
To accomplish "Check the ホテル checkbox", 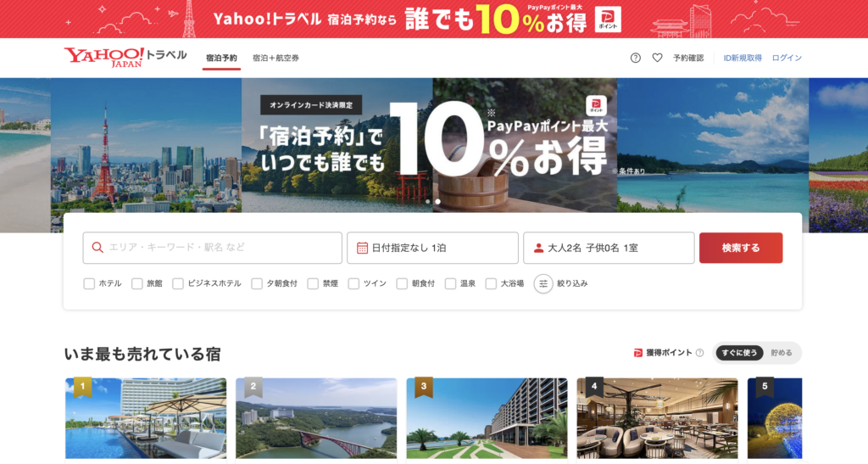I will (89, 283).
